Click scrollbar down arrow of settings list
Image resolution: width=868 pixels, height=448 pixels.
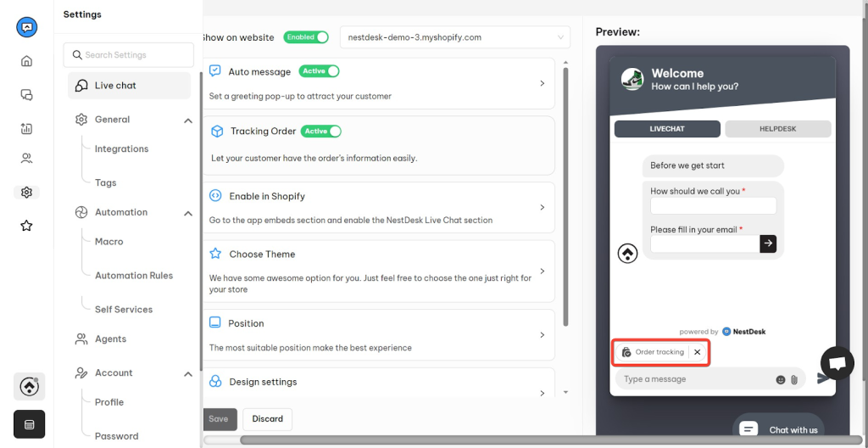pyautogui.click(x=565, y=392)
